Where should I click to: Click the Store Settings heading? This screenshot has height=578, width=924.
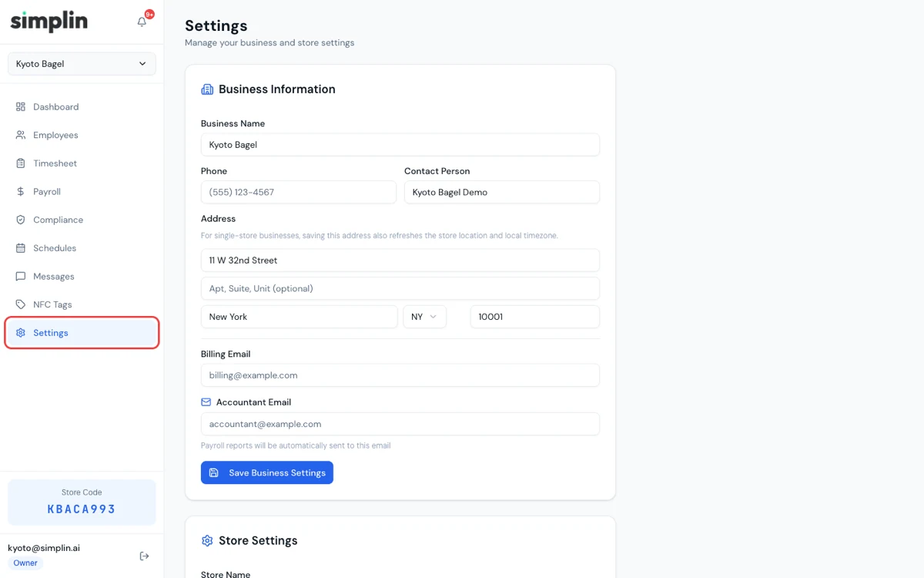[x=258, y=541]
